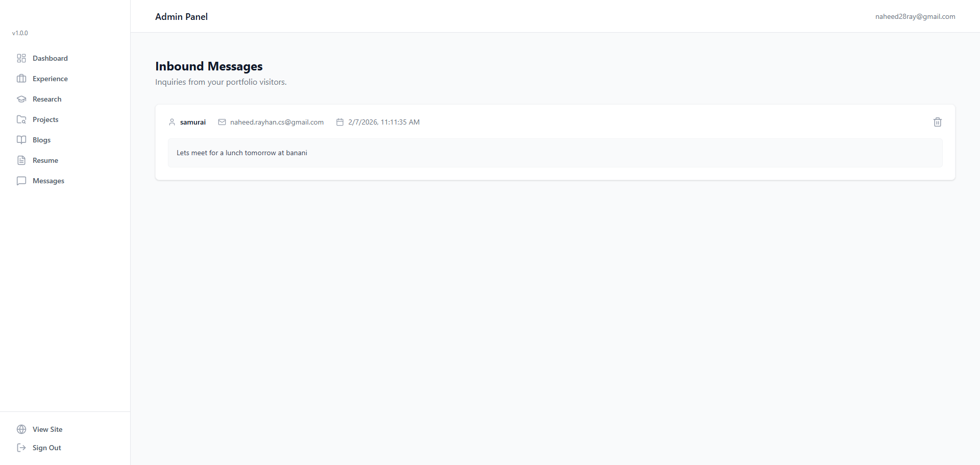Click the Resume document icon
This screenshot has width=980, height=465.
pos(21,160)
